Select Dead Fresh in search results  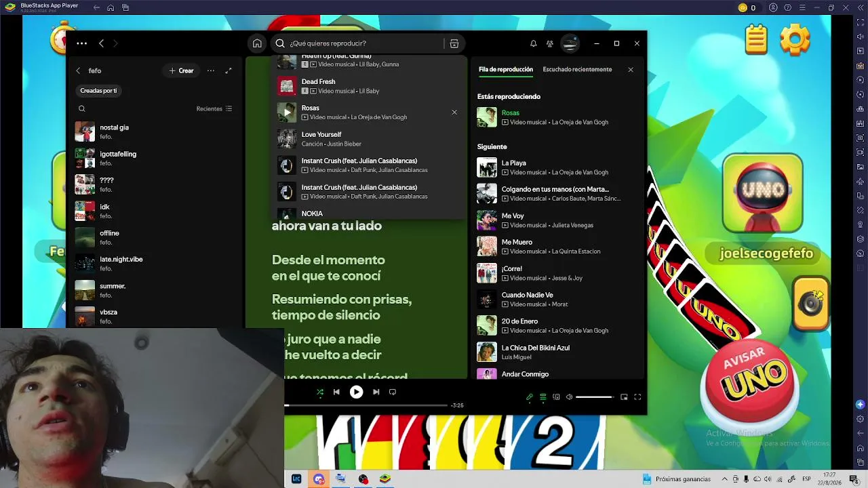click(x=368, y=86)
